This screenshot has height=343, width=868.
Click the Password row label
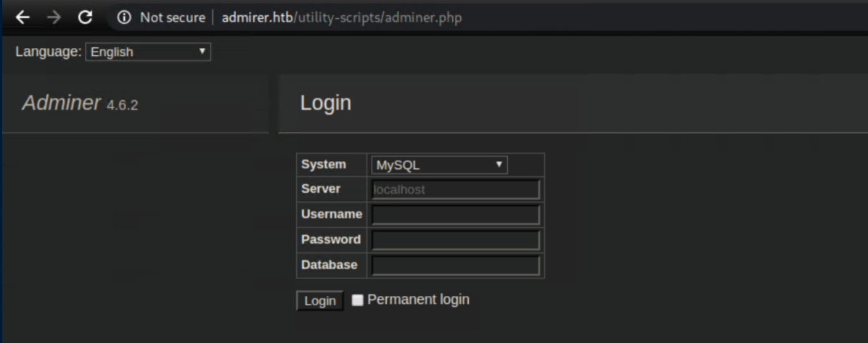tap(330, 239)
